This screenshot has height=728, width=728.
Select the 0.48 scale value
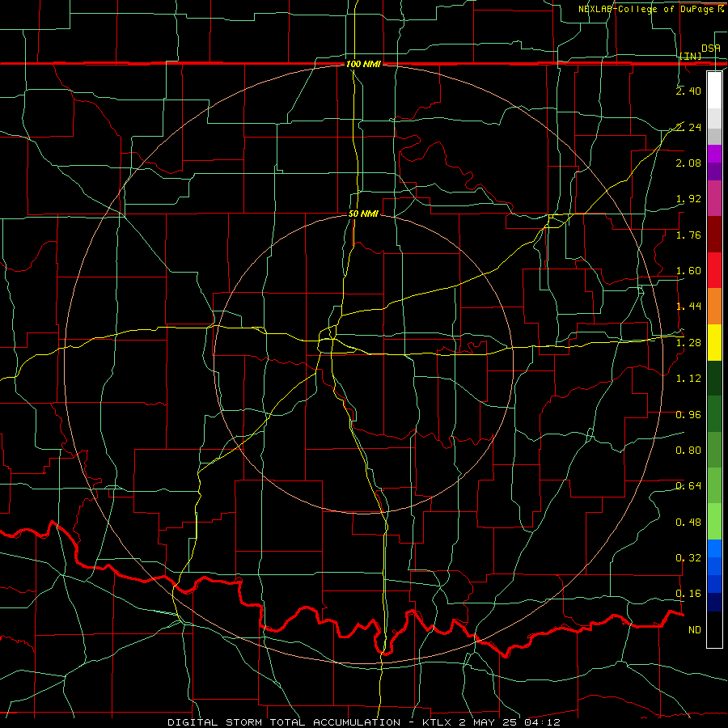pos(688,523)
